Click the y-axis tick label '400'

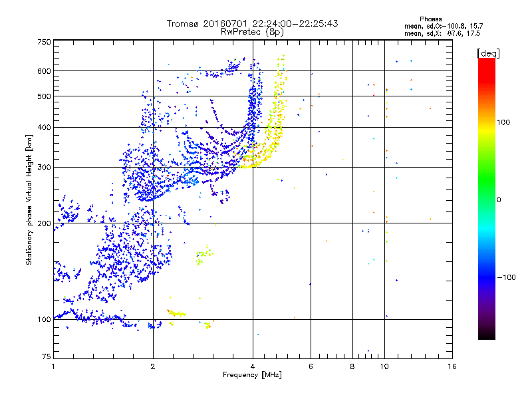pos(44,128)
